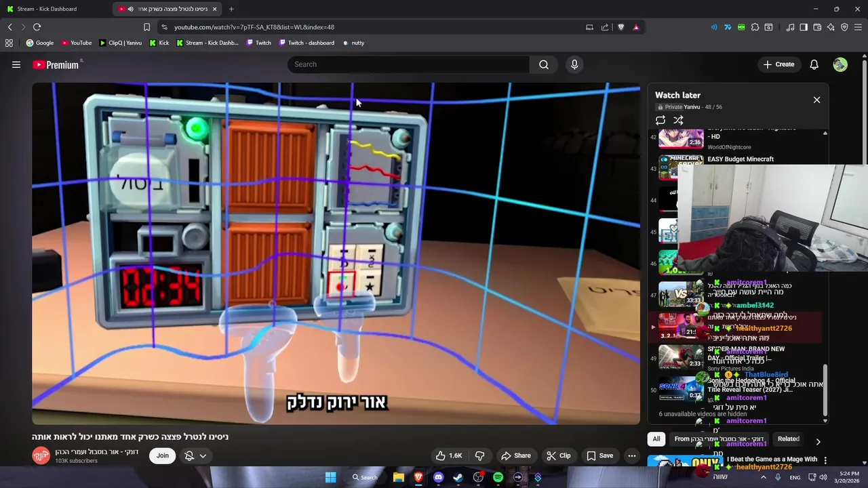Open YouTube bookmark

coord(76,43)
